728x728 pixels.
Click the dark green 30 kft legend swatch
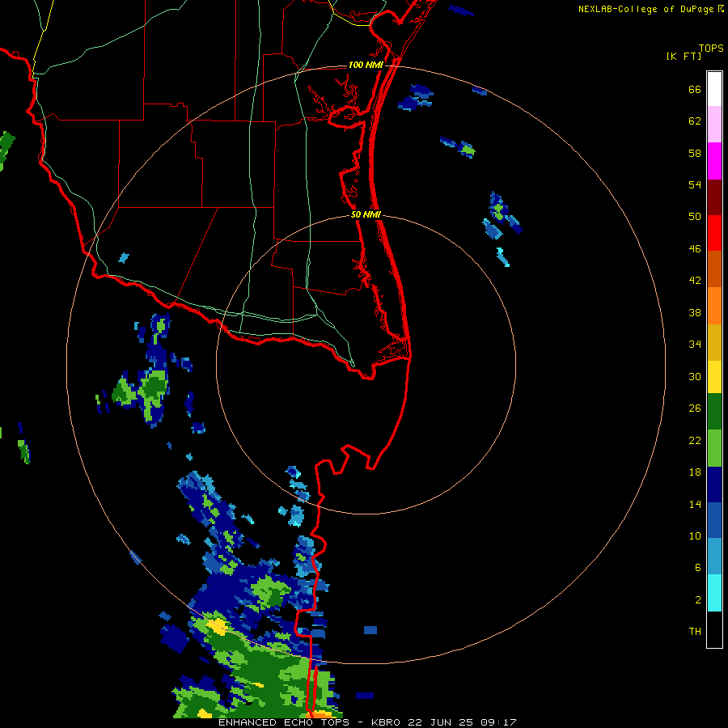tap(714, 412)
